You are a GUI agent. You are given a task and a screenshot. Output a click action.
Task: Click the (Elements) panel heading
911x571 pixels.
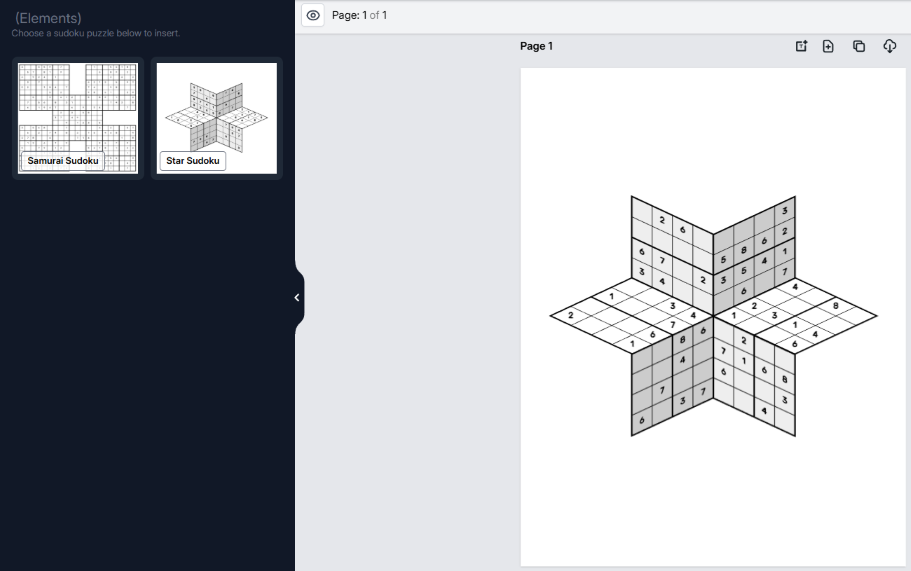48,18
